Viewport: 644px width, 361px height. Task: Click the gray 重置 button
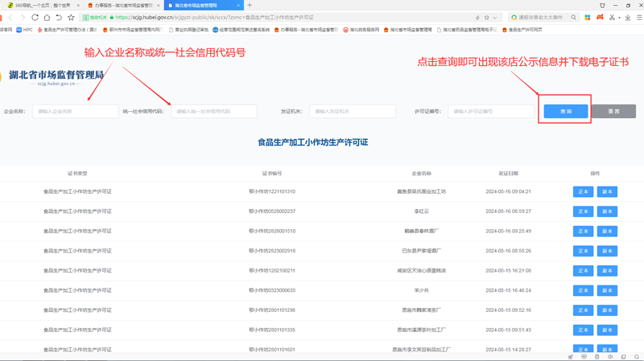pyautogui.click(x=613, y=111)
